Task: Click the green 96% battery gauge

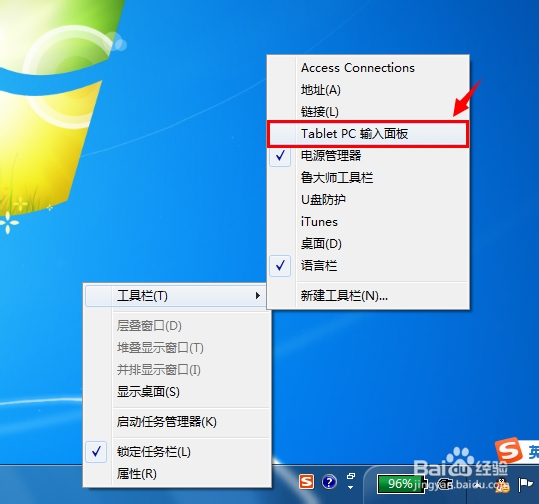Action: click(402, 484)
